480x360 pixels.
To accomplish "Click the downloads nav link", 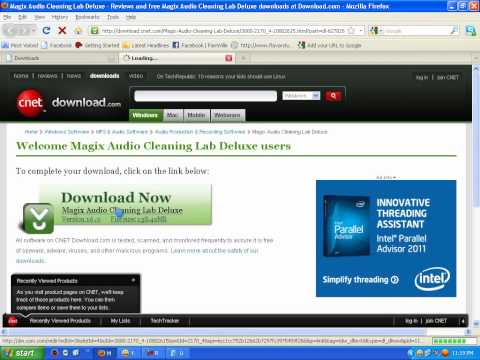I will click(x=104, y=76).
